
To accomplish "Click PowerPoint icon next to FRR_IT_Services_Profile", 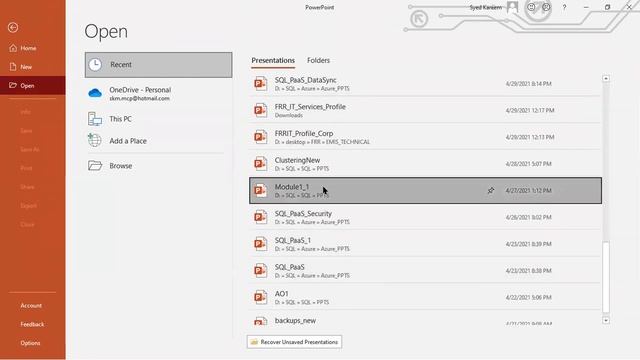I will [260, 110].
